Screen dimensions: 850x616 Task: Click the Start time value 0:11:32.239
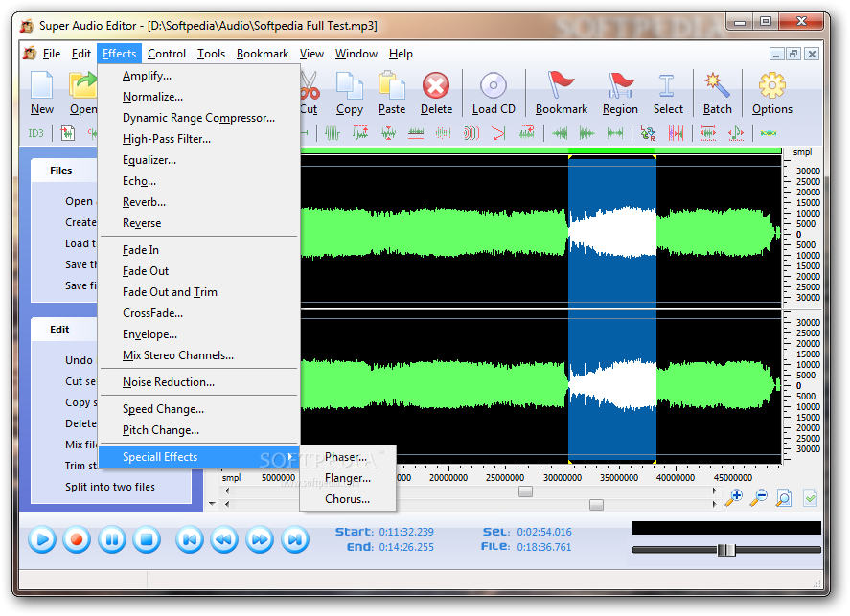tap(406, 532)
